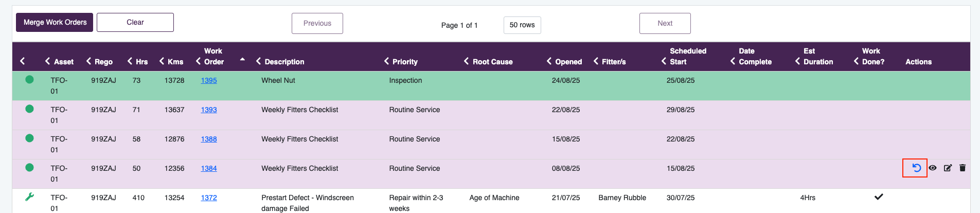View work order 1384 with eye icon

click(933, 168)
